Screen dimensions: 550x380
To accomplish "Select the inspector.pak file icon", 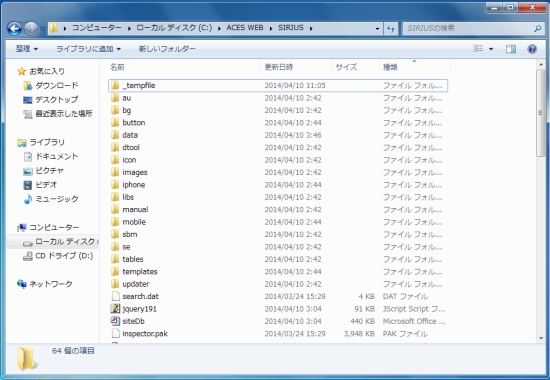I will 115,334.
